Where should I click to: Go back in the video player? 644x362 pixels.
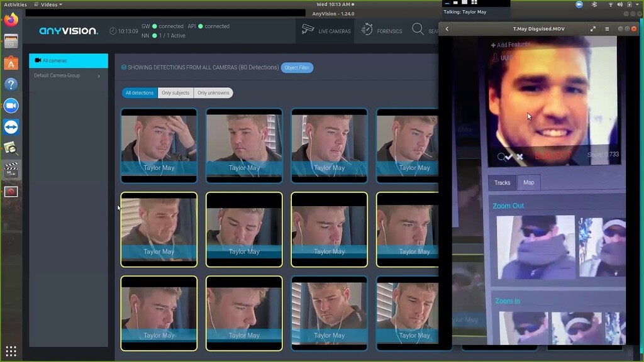click(x=447, y=29)
